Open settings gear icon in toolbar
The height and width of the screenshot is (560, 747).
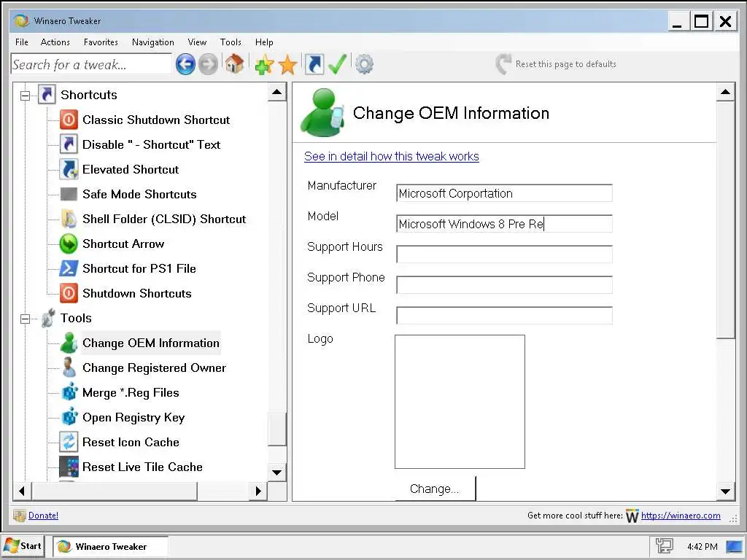365,64
